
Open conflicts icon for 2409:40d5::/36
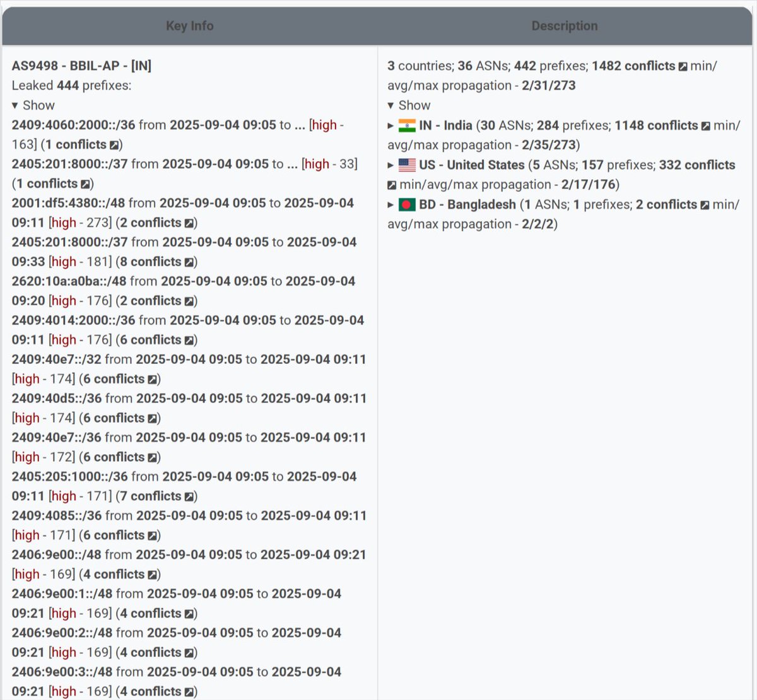pyautogui.click(x=152, y=419)
